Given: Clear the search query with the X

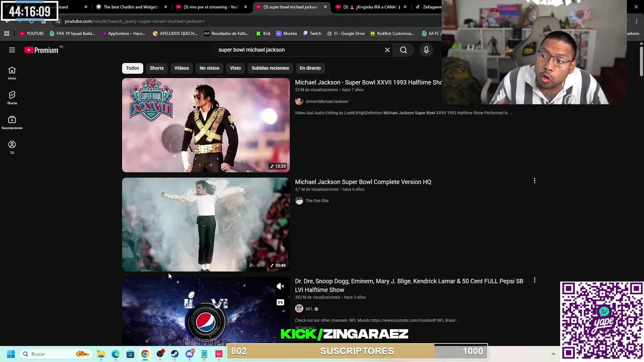Looking at the screenshot, I should [x=387, y=50].
